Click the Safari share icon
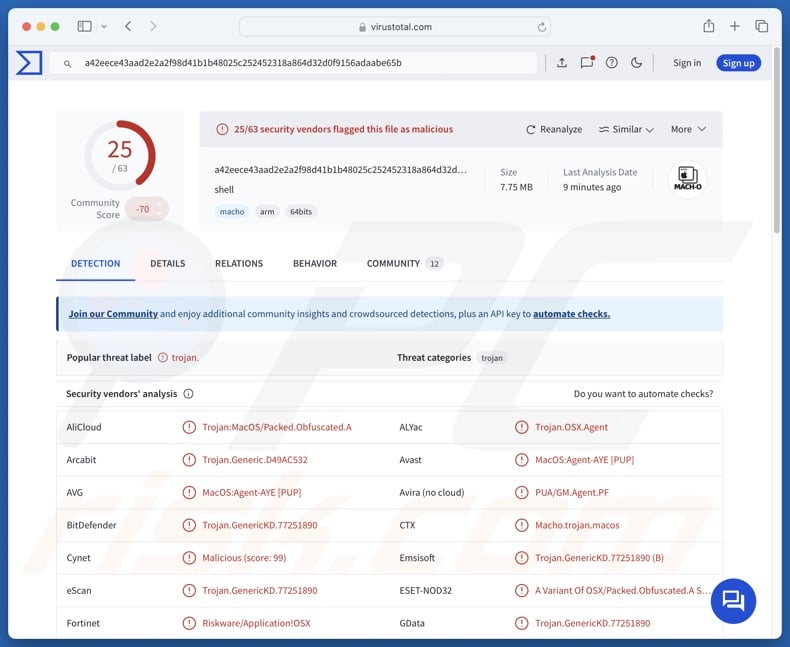The height and width of the screenshot is (647, 790). 709,26
